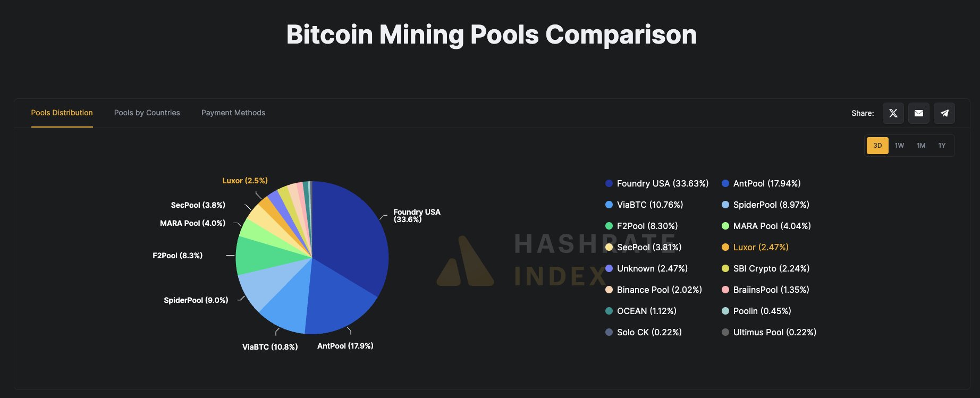Open the Payment Methods tab

point(233,113)
